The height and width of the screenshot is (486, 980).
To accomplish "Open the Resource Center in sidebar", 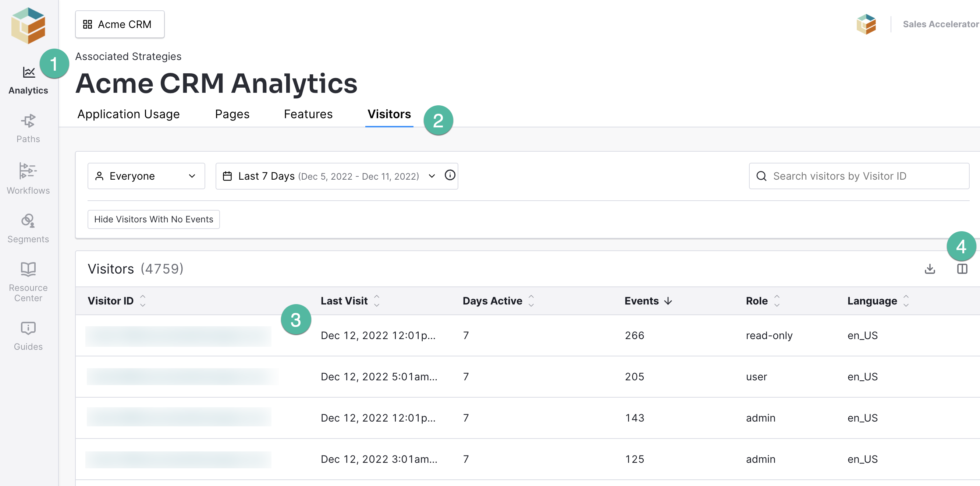I will [x=28, y=282].
